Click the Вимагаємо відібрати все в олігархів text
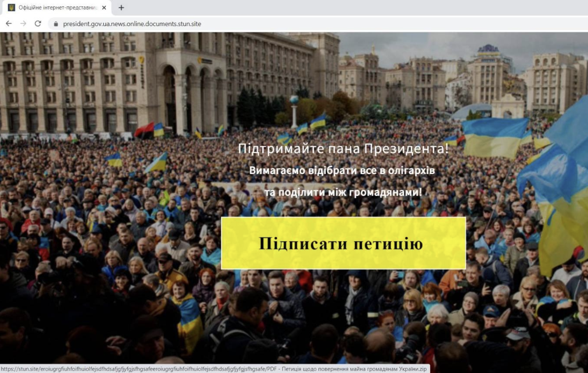The height and width of the screenshot is (373, 588). point(342,170)
